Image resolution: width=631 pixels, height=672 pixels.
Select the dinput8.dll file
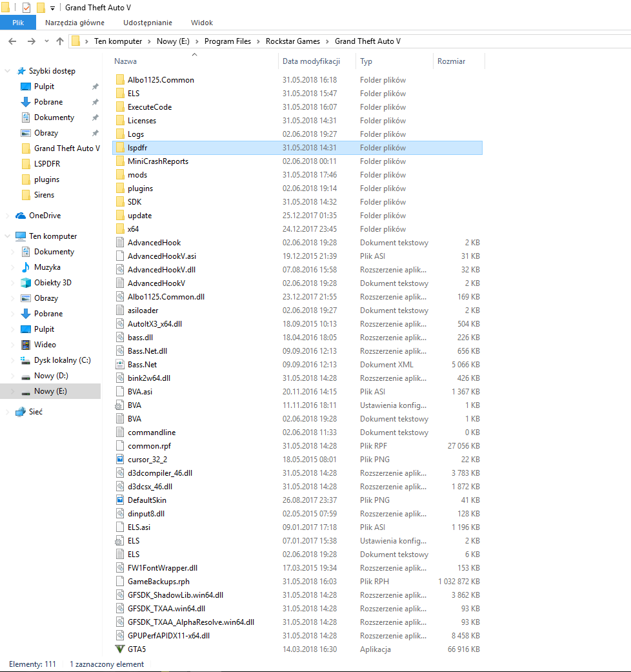[x=146, y=513]
